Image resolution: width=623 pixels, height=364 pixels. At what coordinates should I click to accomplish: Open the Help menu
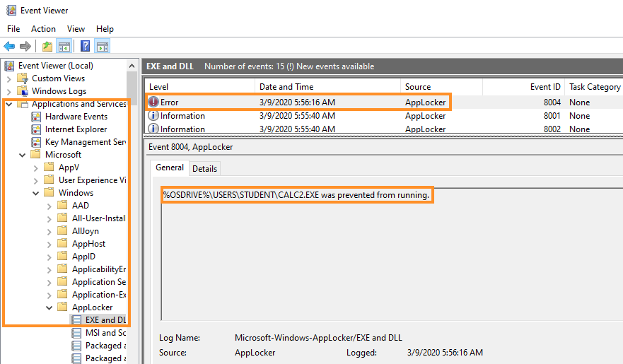(105, 29)
